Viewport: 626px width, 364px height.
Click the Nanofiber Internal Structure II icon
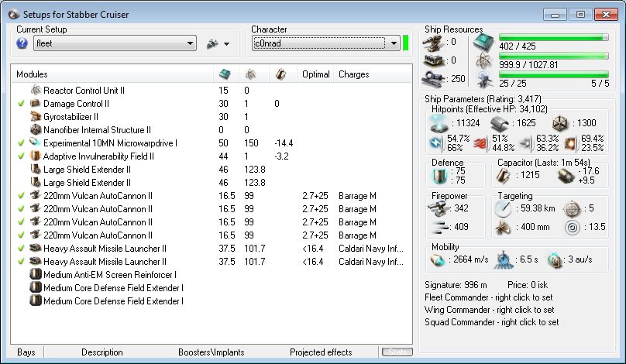point(36,129)
